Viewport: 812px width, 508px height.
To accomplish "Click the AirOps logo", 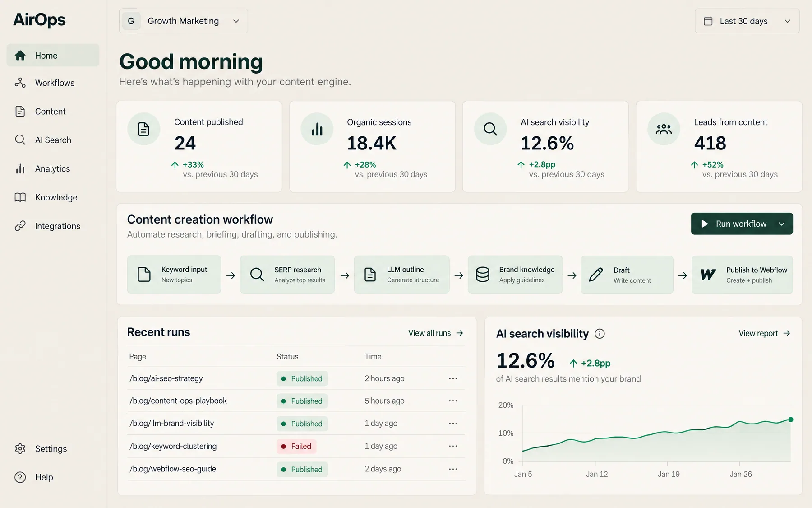I will point(39,20).
